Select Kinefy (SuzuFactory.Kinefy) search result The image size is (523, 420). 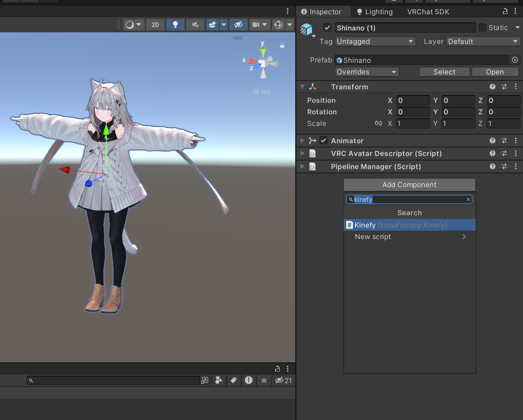coord(409,225)
